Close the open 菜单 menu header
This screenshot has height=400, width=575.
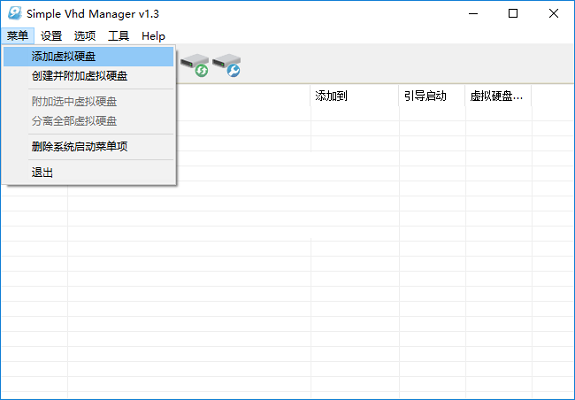(18, 36)
